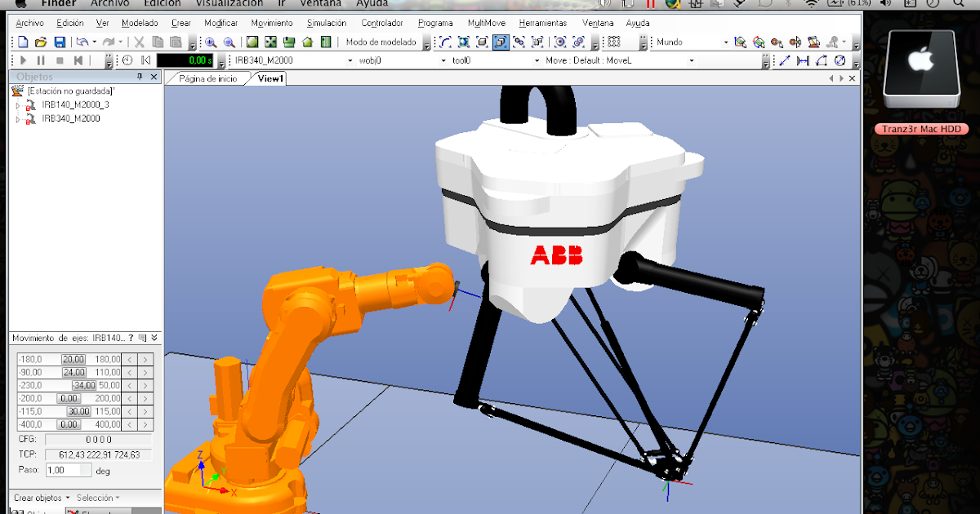The image size is (980, 514).
Task: Click the Cut scissors icon
Action: (x=139, y=42)
